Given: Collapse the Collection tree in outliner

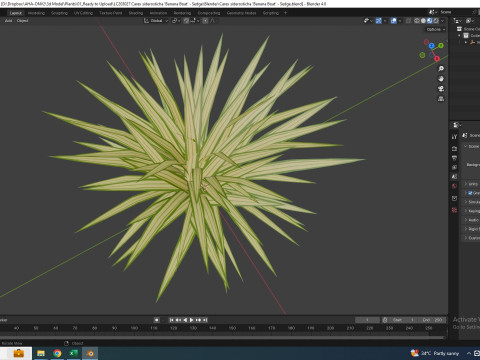Looking at the screenshot, I should [x=459, y=35].
